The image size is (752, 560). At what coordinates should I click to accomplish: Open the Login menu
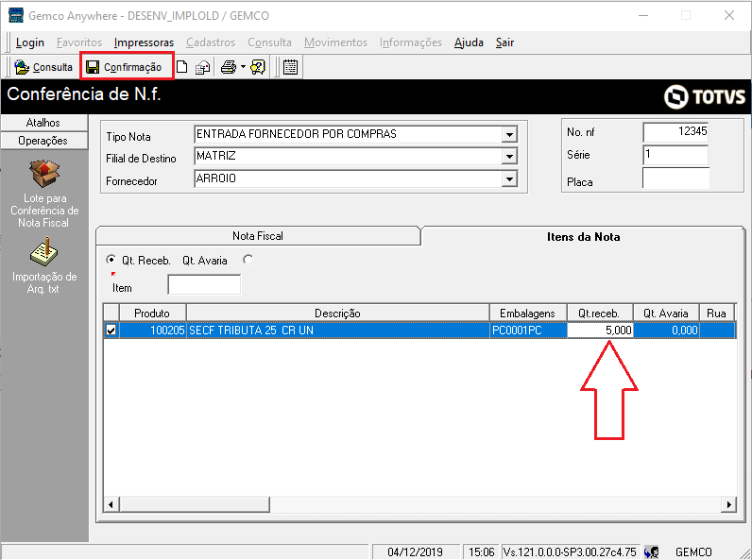click(x=29, y=42)
